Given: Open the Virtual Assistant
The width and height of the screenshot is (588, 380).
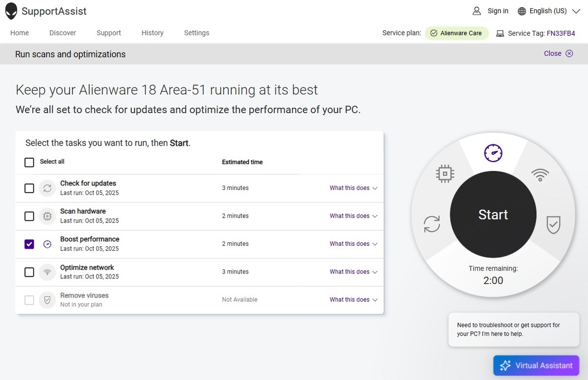Looking at the screenshot, I should click(536, 365).
